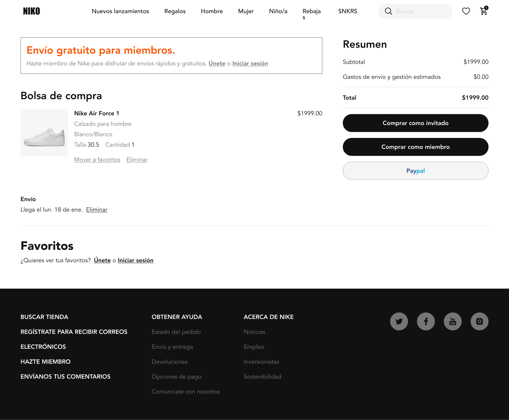Open Opciones de pago link
Screen dimensions: 509x420
pyautogui.click(x=176, y=376)
